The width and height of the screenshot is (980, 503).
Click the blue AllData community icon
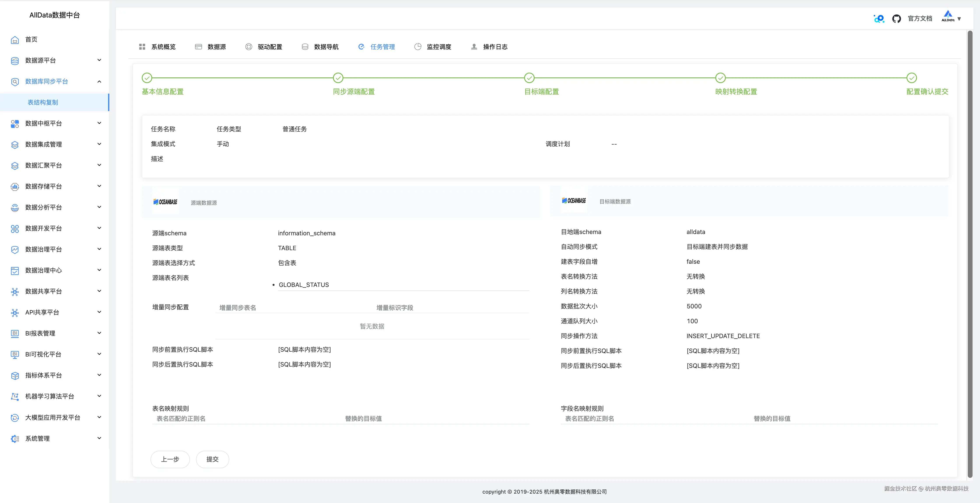tap(879, 19)
